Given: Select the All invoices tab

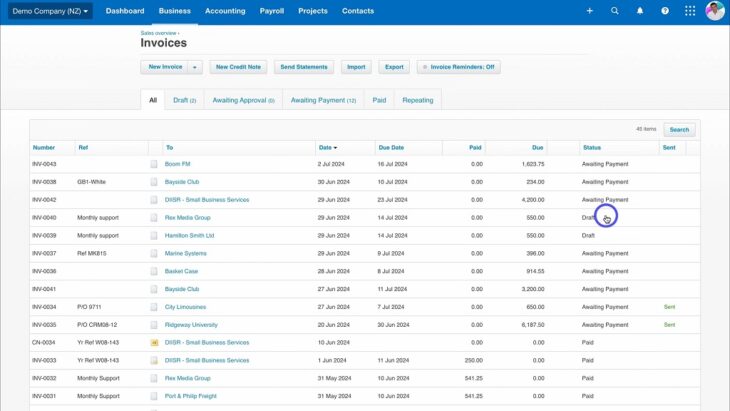Looking at the screenshot, I should 153,100.
